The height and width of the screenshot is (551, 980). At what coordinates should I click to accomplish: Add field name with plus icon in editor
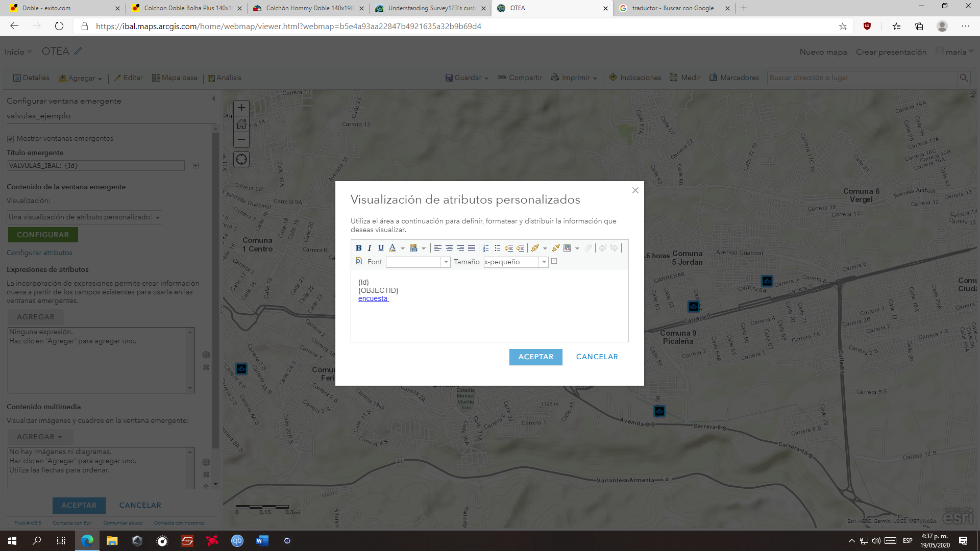[554, 261]
